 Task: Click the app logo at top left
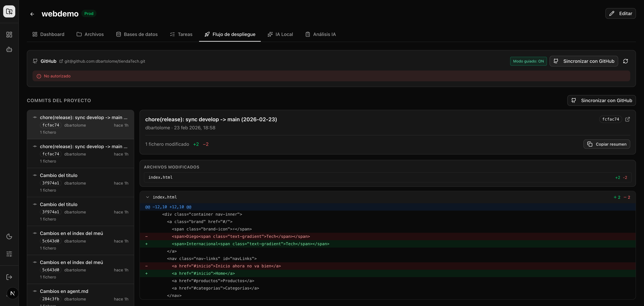click(9, 12)
